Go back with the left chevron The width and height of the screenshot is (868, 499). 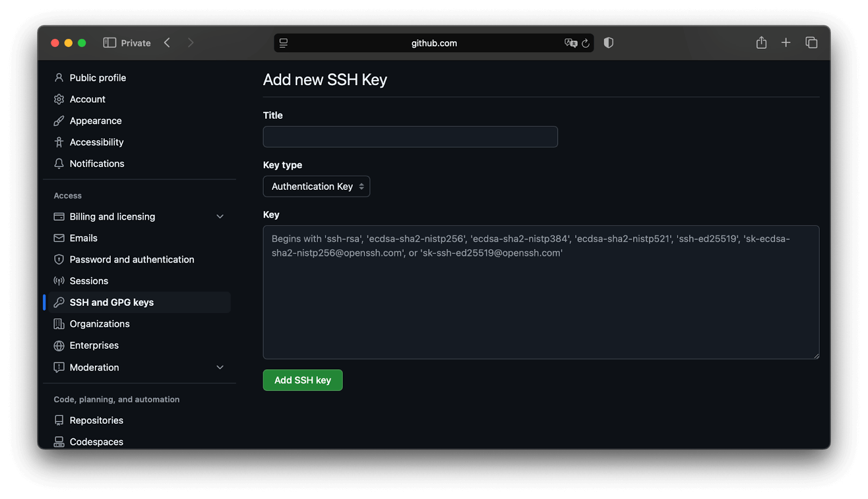click(168, 43)
